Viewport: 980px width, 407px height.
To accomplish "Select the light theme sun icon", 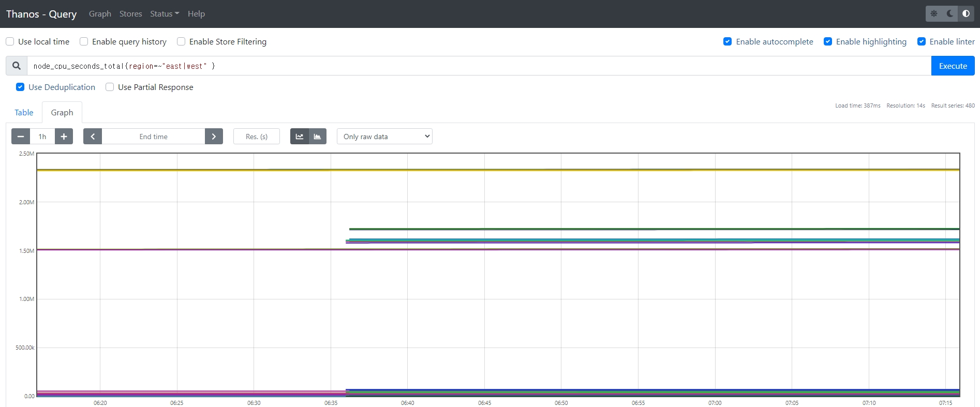I will tap(934, 14).
